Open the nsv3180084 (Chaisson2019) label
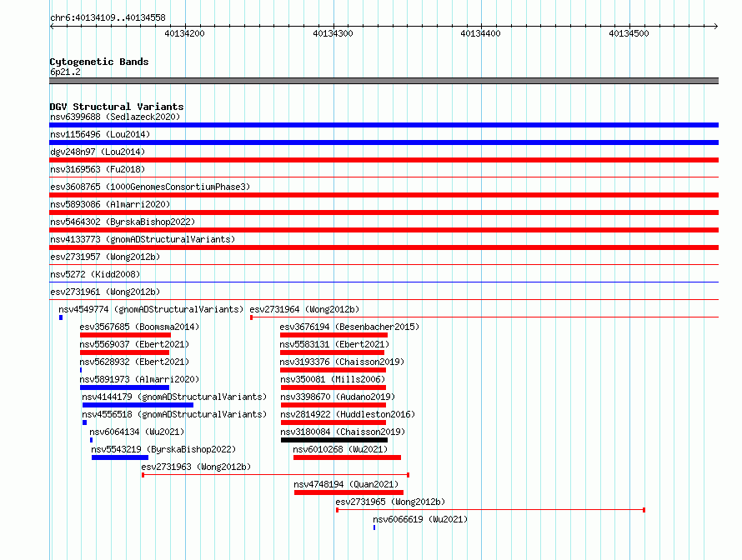 [343, 432]
